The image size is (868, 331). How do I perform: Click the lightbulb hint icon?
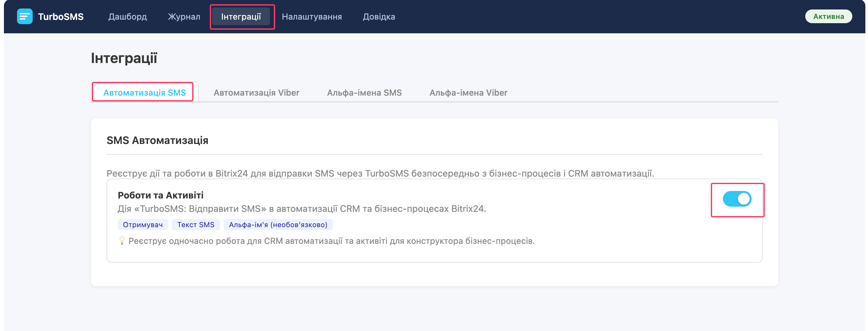coord(122,241)
